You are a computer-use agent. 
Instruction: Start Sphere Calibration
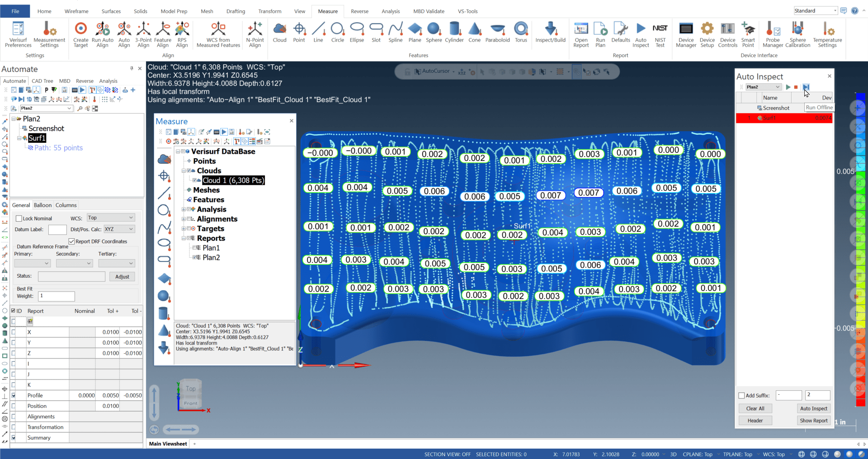pos(797,34)
